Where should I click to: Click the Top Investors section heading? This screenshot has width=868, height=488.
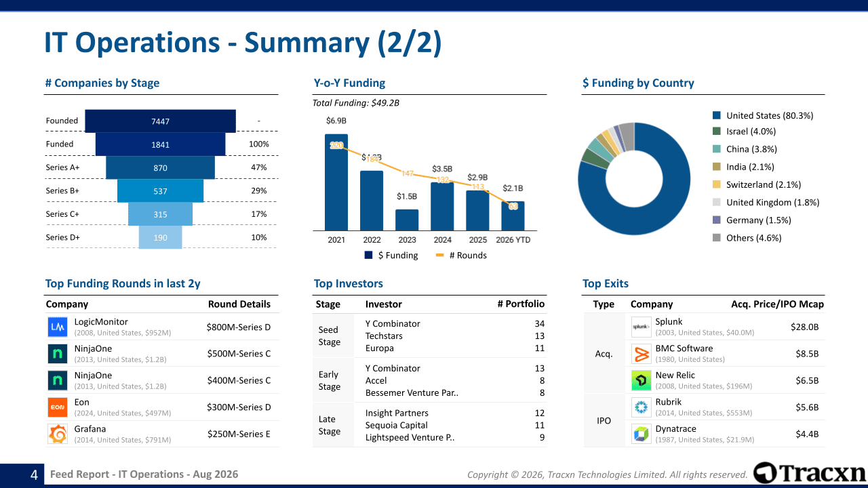point(349,284)
